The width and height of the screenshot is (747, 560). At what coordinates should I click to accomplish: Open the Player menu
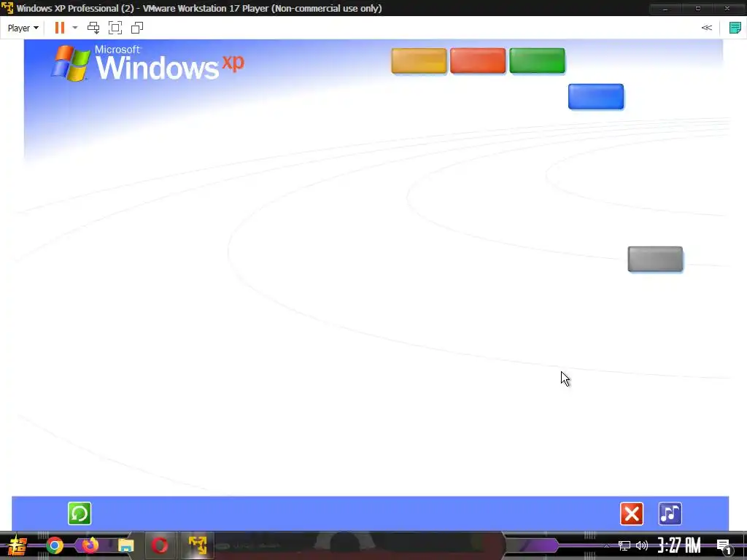[x=23, y=28]
